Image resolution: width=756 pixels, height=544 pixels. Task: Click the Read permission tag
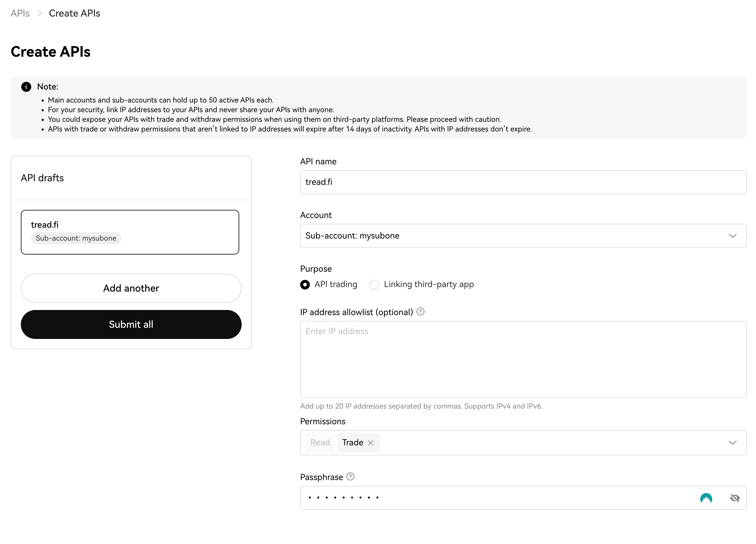[320, 443]
